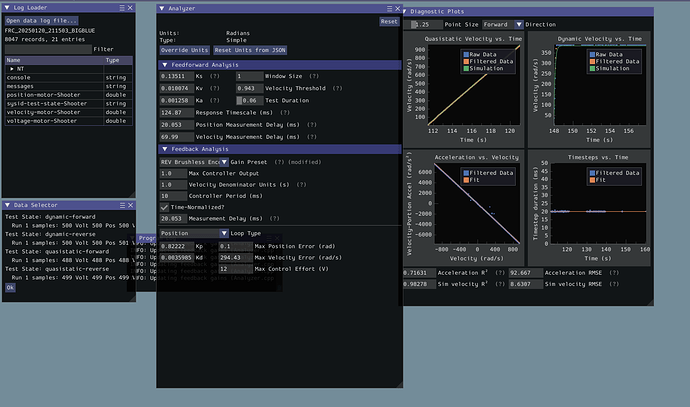
Task: Click help (?) next to Acceleration RMSE
Action: coord(614,273)
